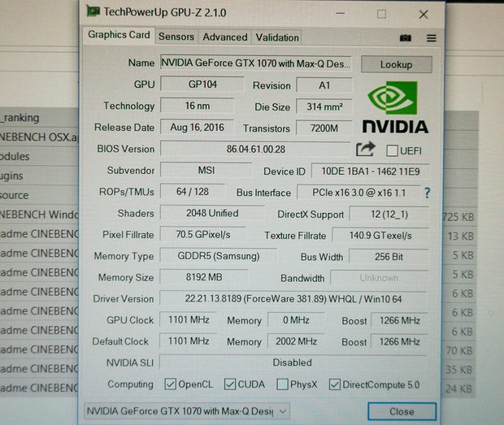Click the Transistors field 7200M
The image size is (504, 425).
tap(324, 128)
